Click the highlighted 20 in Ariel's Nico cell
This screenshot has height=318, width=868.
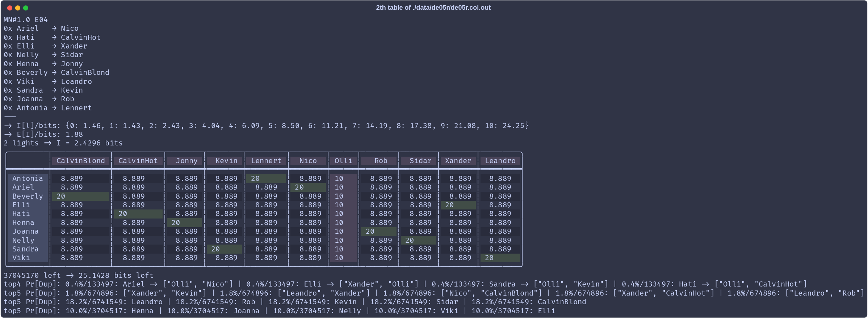(308, 187)
